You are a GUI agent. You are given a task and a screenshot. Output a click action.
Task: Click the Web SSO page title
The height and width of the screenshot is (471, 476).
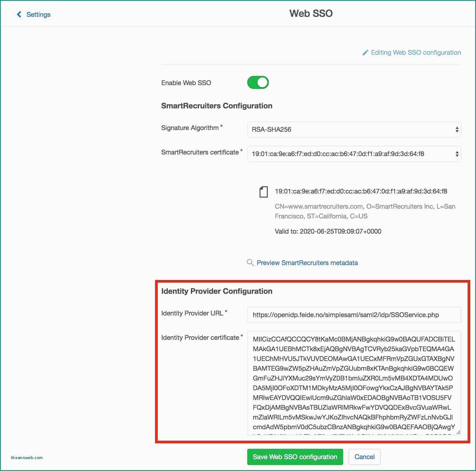pos(311,14)
